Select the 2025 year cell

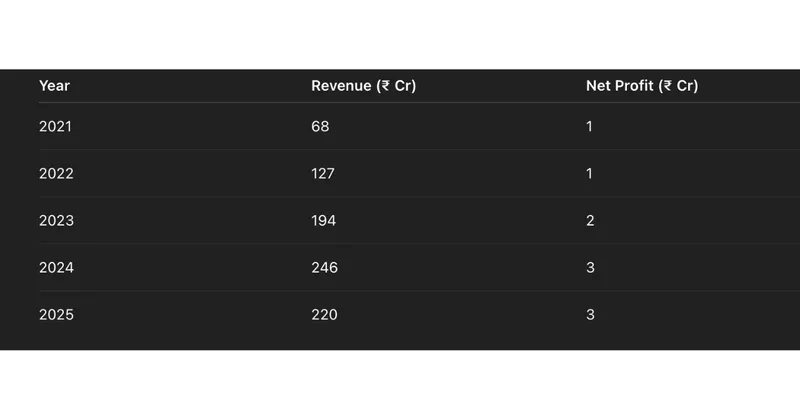[56, 315]
